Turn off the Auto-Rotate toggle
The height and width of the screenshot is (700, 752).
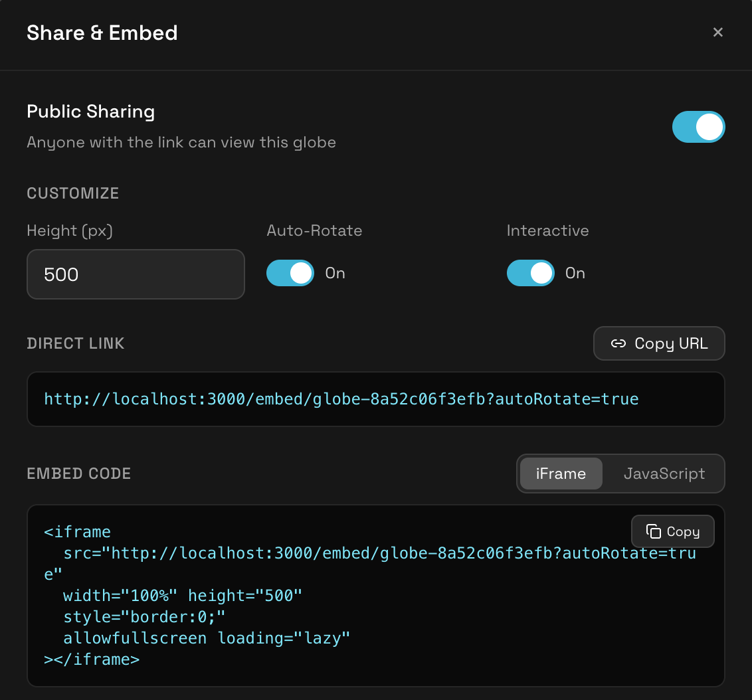[x=290, y=273]
